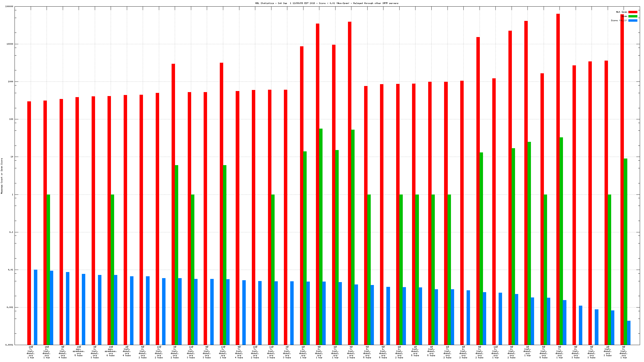Click the blue Score legend swatch
The image size is (644, 362).
click(633, 21)
